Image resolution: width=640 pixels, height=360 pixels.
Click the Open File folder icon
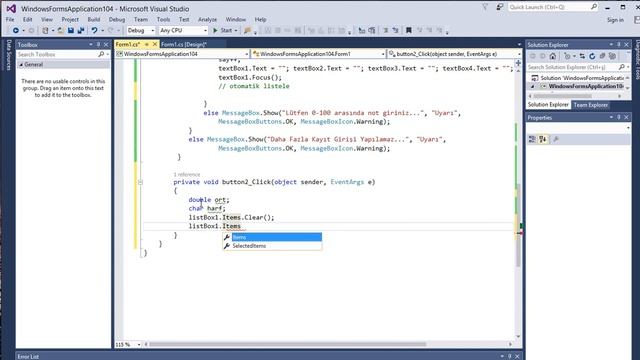pos(60,31)
